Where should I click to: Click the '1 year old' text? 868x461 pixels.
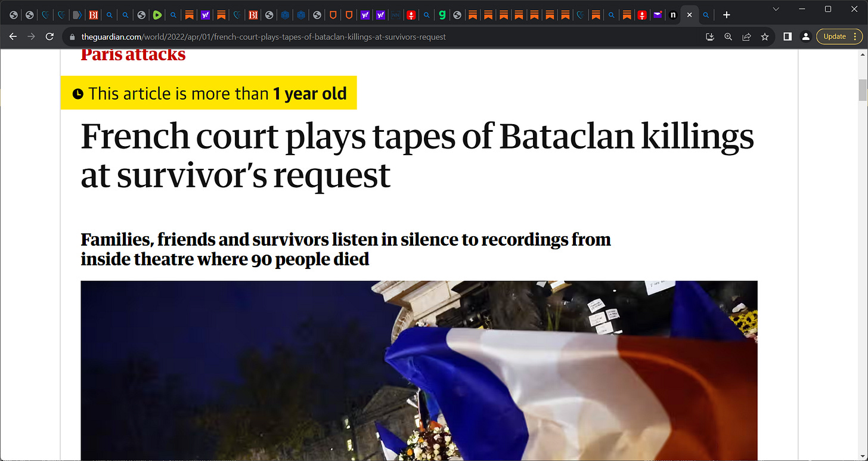[x=310, y=94]
